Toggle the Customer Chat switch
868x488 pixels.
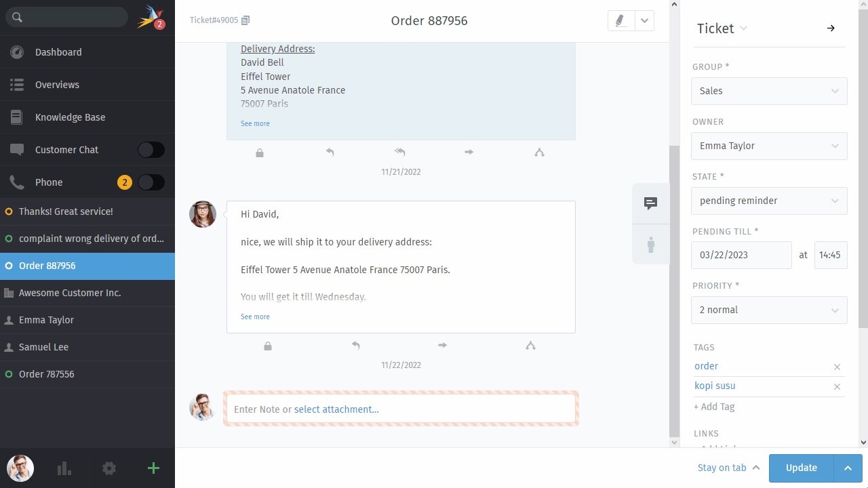click(151, 150)
